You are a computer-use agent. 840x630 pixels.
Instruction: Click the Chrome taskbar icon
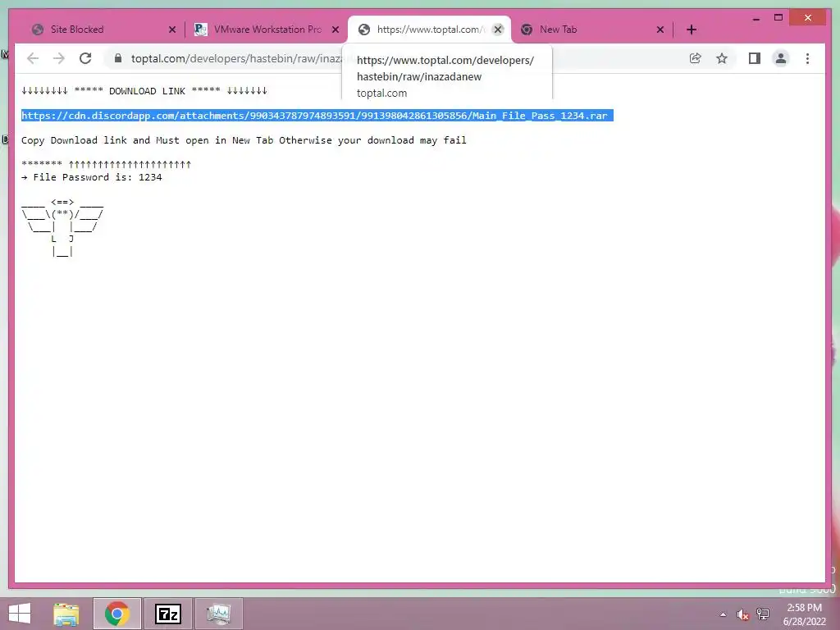coord(116,614)
